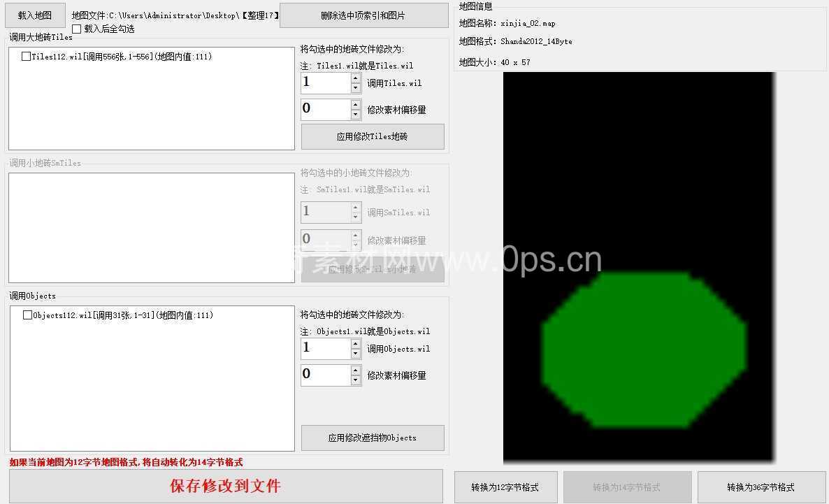Increase the Objects 修改素材偏移量 with up arrow
The image size is (829, 504).
coord(356,370)
